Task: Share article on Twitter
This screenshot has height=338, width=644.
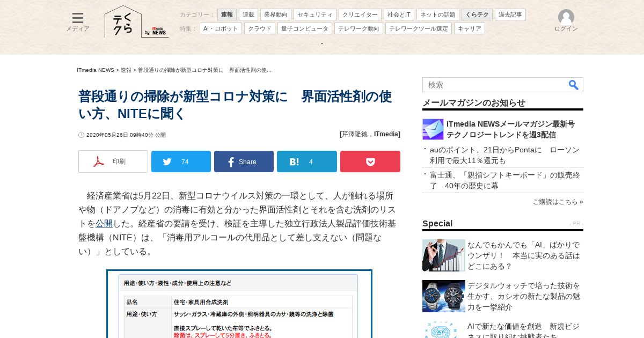Action: (181, 161)
